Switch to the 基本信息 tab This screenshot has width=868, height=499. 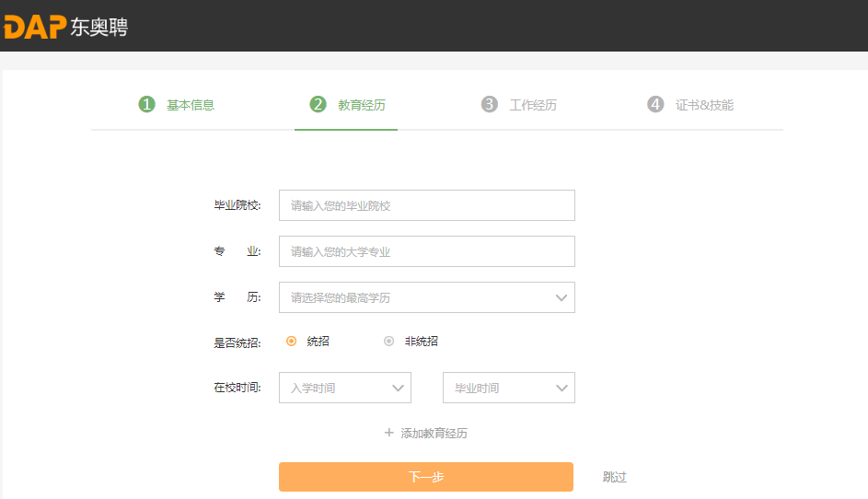191,105
